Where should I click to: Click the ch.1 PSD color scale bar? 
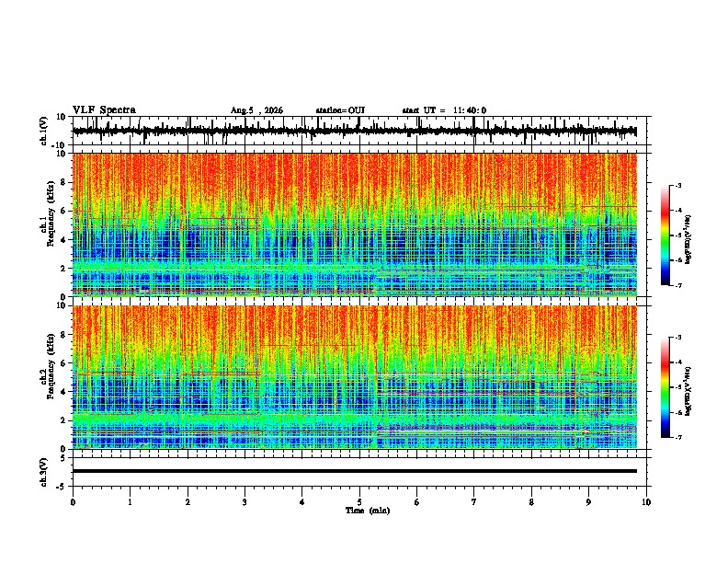click(x=665, y=236)
